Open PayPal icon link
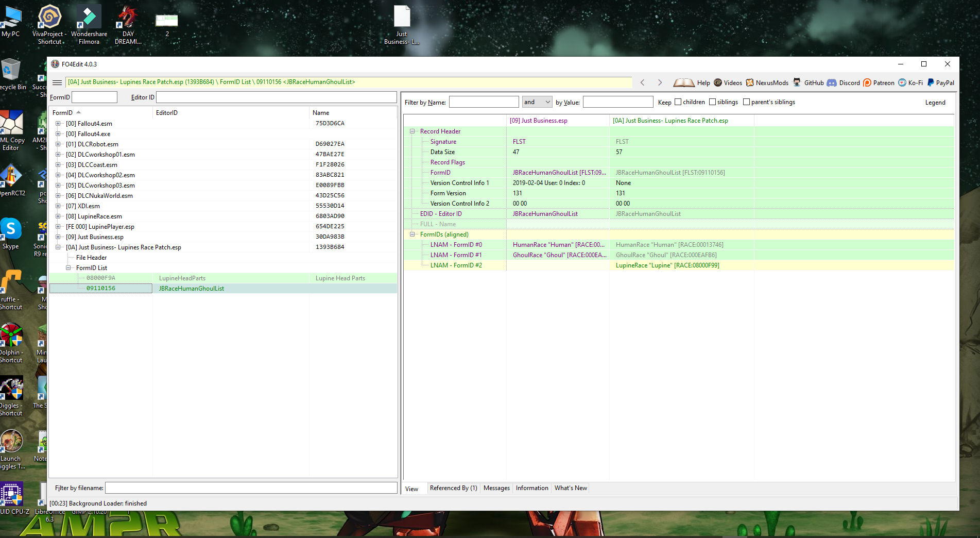The image size is (980, 538). [x=931, y=82]
